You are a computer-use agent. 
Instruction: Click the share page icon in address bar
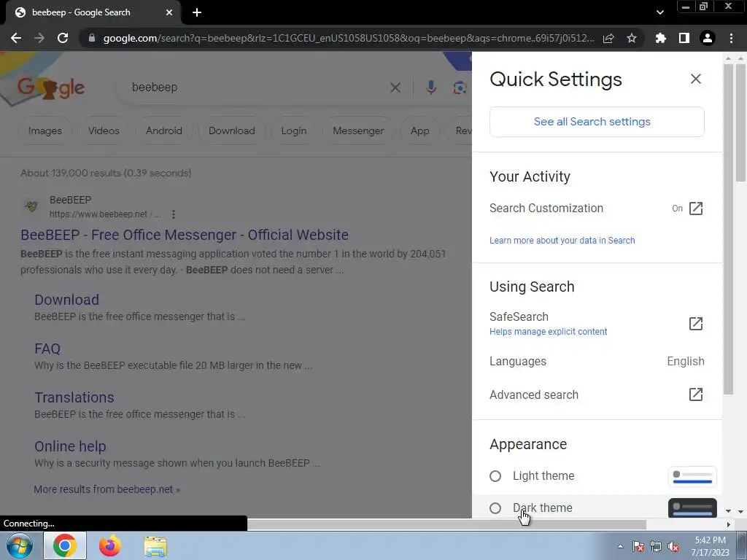(608, 38)
